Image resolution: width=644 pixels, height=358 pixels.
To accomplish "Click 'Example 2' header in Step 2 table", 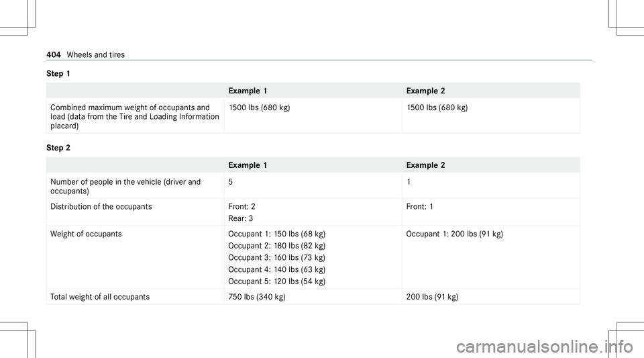I will 425,165.
